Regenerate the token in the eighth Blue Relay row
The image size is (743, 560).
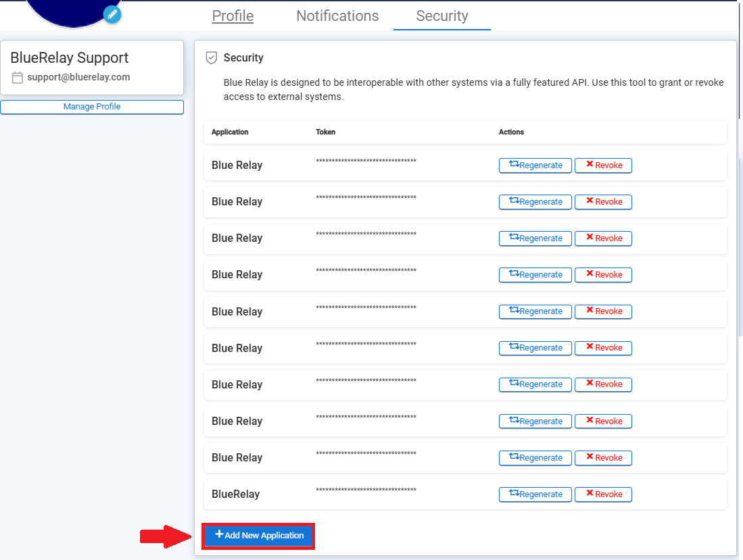pyautogui.click(x=535, y=422)
